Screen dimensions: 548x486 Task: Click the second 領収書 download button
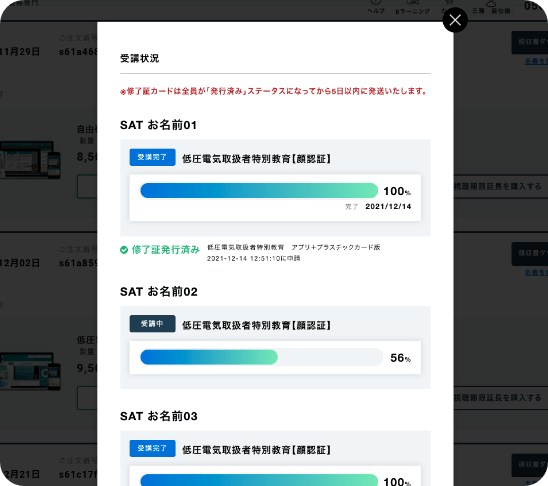(x=530, y=254)
